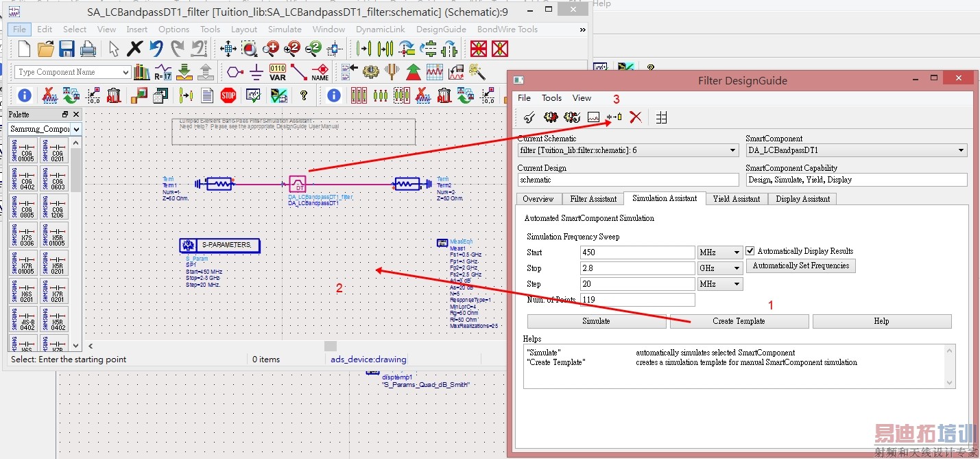Change the Start frequency unit MHz dropdown
The width and height of the screenshot is (980, 459).
click(x=719, y=252)
